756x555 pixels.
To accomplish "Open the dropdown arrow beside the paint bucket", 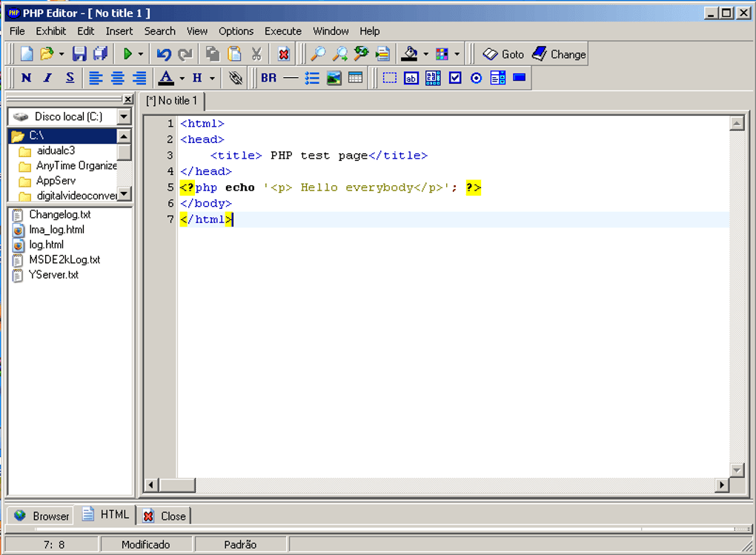I will click(425, 54).
